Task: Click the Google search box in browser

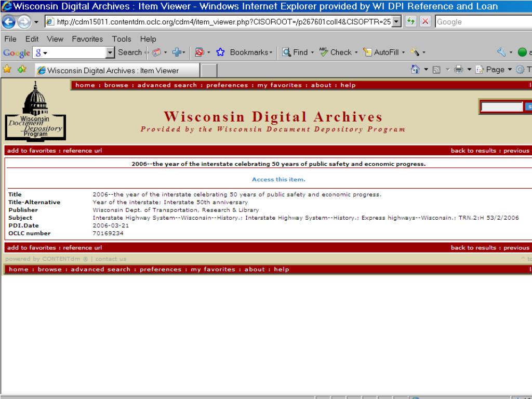Action: 484,22
